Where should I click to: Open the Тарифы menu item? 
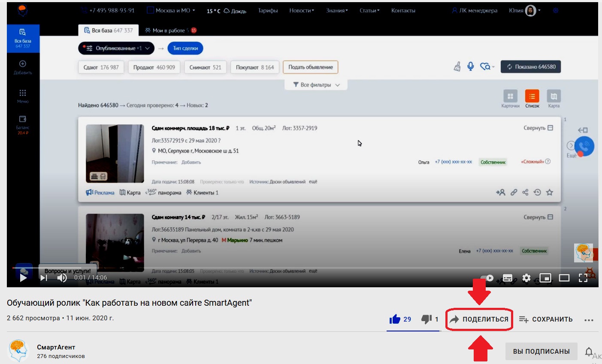[x=268, y=10]
